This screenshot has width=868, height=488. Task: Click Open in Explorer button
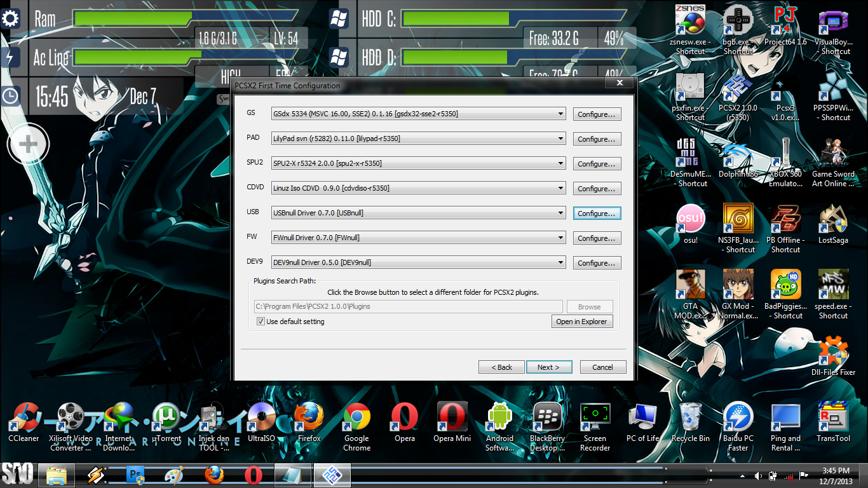(x=582, y=322)
